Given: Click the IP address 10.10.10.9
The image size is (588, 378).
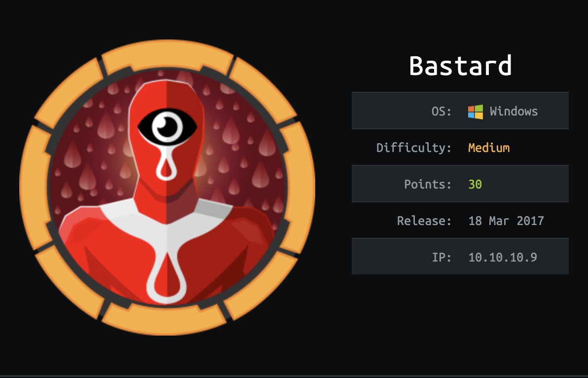Looking at the screenshot, I should pos(503,257).
